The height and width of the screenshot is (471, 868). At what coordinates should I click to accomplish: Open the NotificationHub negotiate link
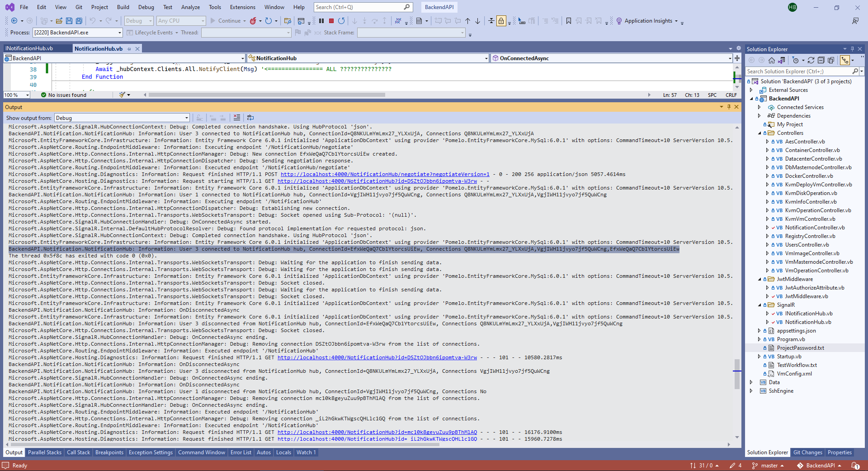tap(384, 174)
